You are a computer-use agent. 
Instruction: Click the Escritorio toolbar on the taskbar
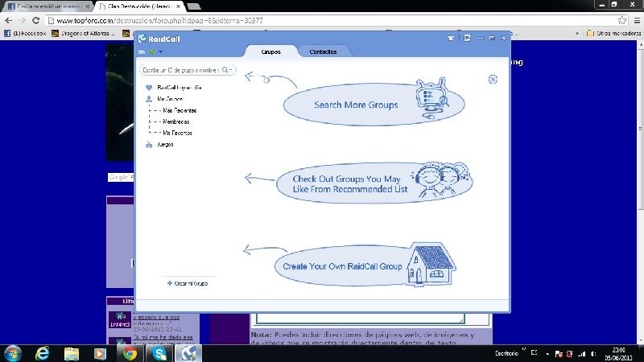507,353
